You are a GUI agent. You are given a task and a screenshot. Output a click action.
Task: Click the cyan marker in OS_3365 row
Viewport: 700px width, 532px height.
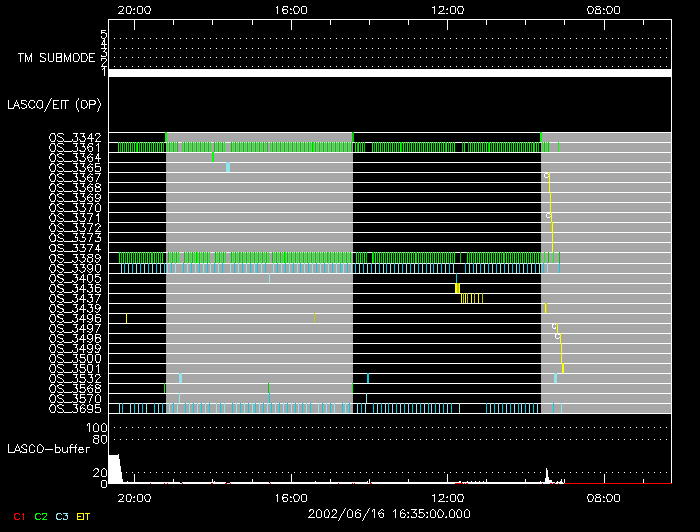(x=228, y=167)
